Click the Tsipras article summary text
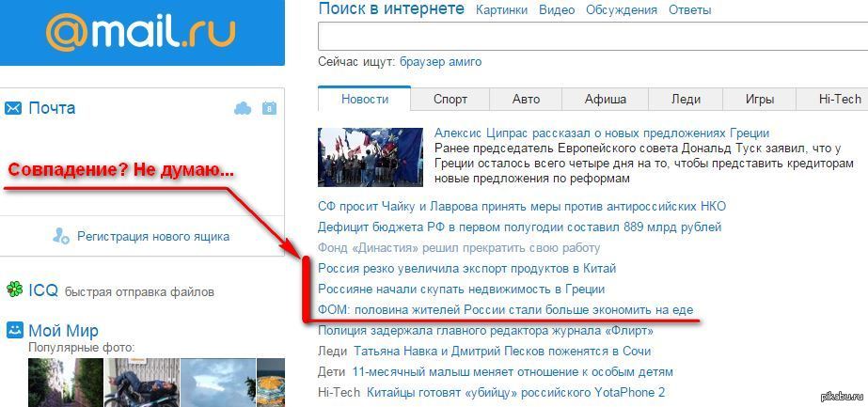Screen dimensions: 868x407 (x=644, y=164)
